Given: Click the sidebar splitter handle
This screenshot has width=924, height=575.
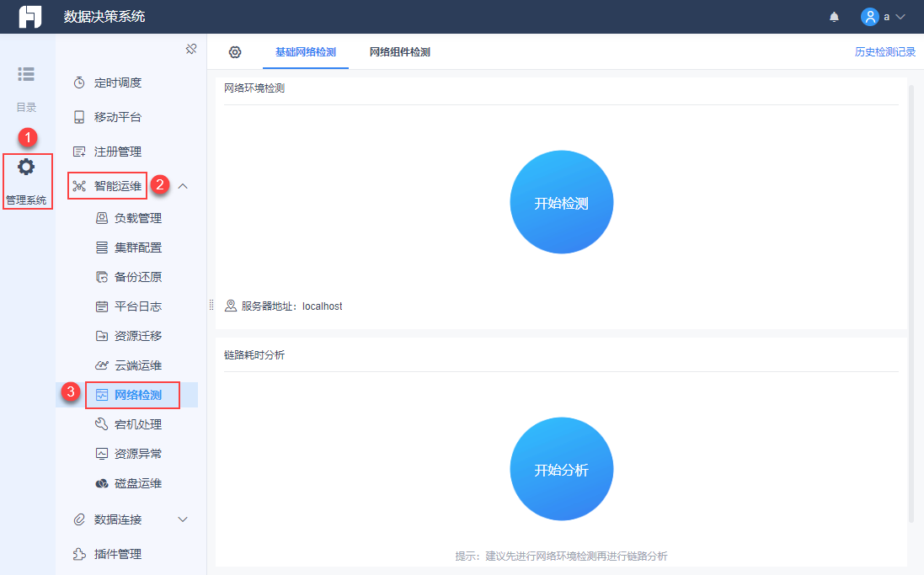Looking at the screenshot, I should [211, 305].
